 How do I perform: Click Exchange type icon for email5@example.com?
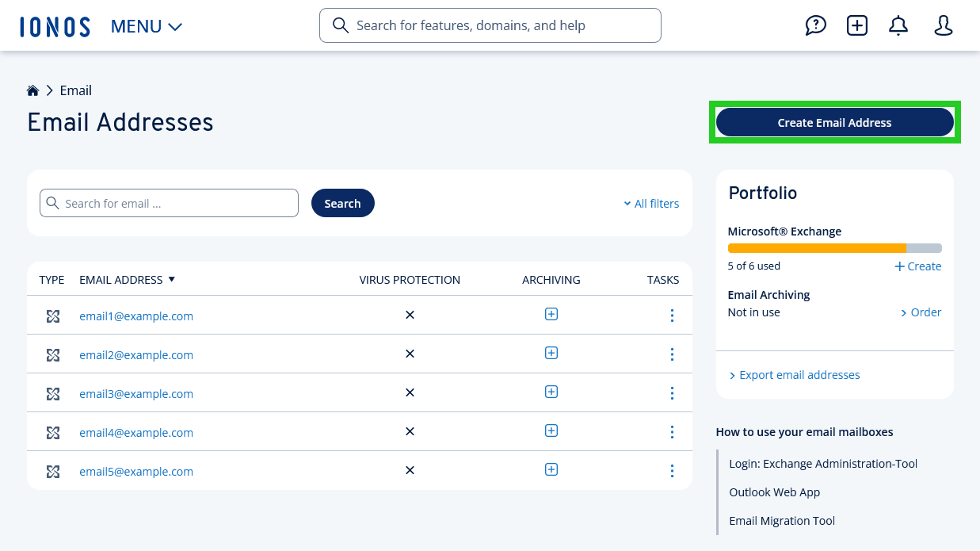pyautogui.click(x=53, y=472)
